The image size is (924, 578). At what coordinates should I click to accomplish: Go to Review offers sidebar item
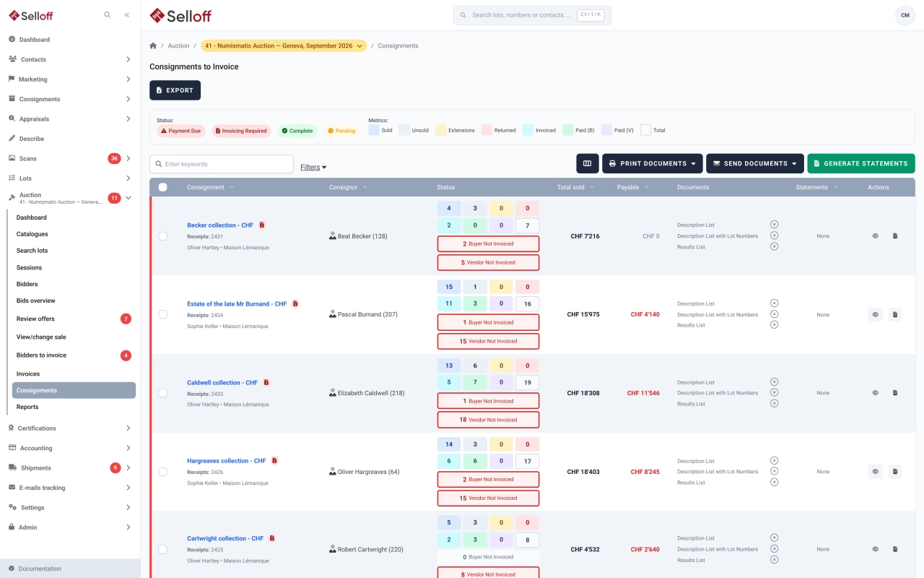coord(74,319)
